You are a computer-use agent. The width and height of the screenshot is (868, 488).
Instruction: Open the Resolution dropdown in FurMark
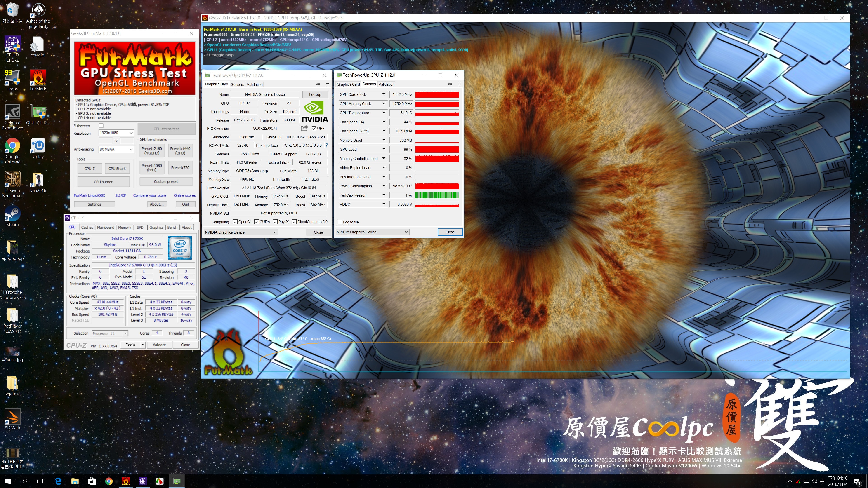pos(117,133)
